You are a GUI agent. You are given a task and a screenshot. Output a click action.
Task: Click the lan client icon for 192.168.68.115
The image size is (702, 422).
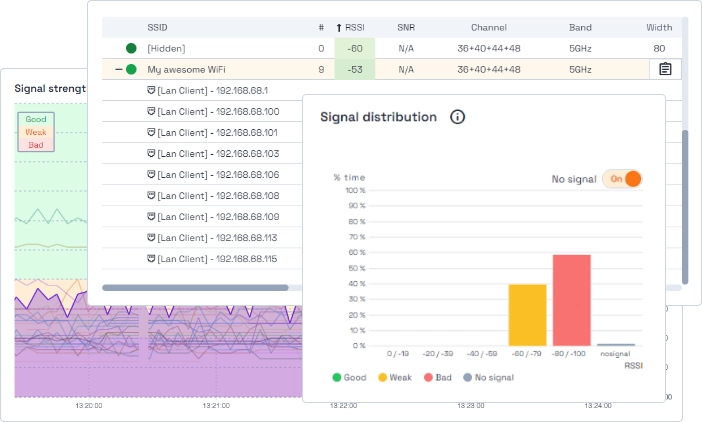pos(151,259)
